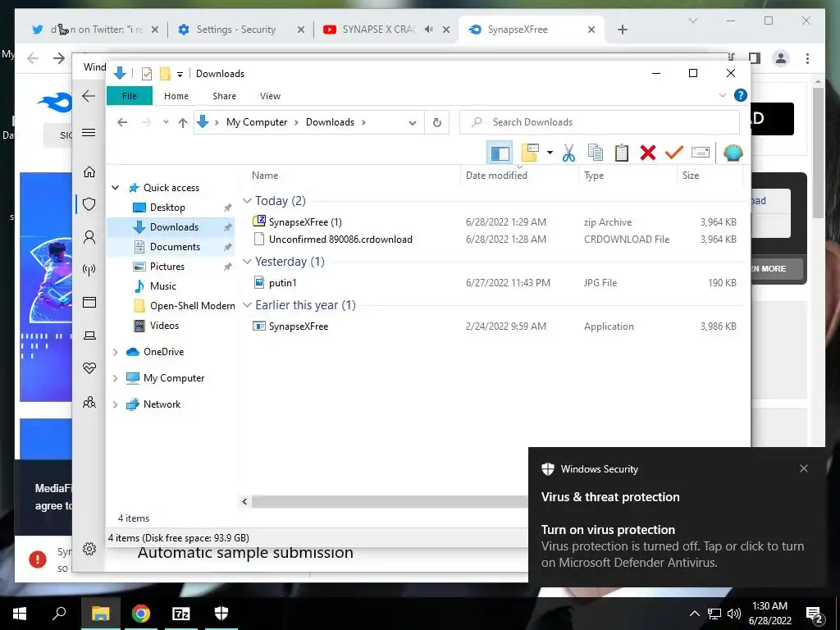This screenshot has height=630, width=840.
Task: Go up one folder level arrow
Action: (183, 123)
